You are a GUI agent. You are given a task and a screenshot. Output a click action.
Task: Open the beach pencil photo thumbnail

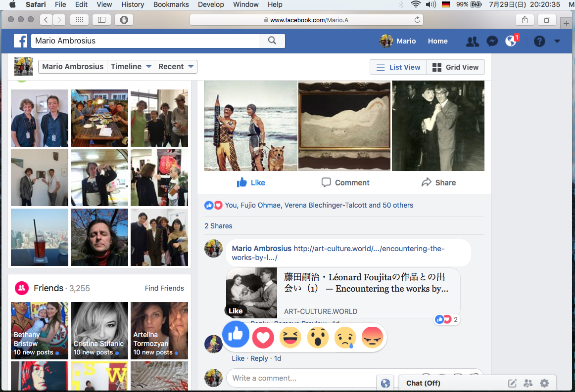coord(251,126)
